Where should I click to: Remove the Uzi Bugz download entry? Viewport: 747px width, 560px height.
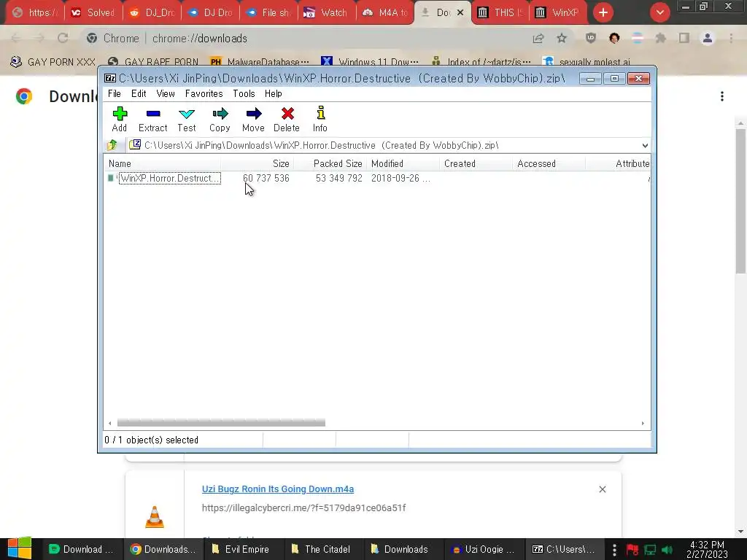point(602,489)
